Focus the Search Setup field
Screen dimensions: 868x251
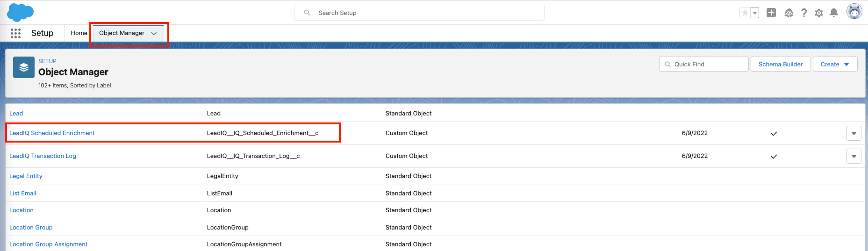click(419, 13)
